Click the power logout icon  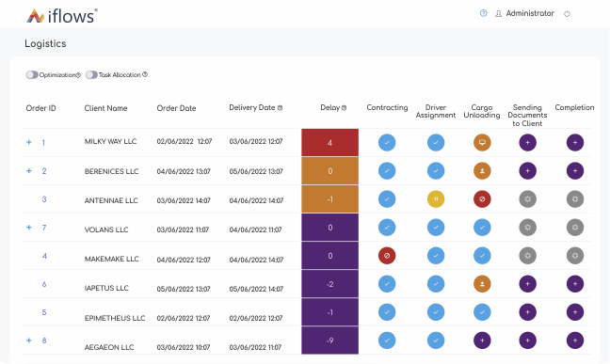tap(567, 13)
